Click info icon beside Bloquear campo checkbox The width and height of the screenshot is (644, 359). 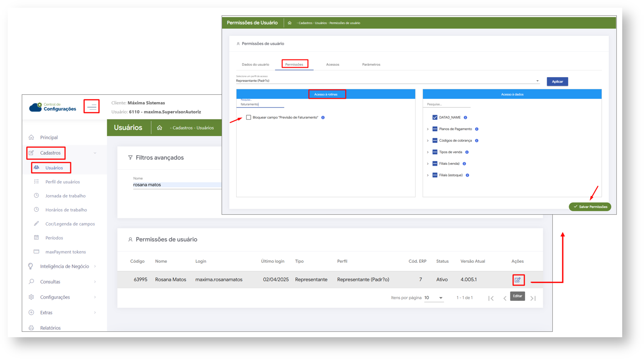(x=323, y=118)
